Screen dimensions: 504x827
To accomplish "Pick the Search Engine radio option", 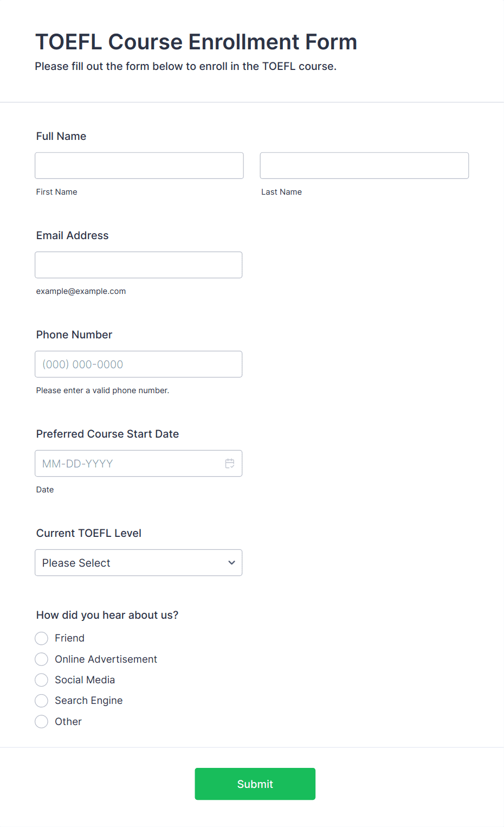I will tap(42, 701).
